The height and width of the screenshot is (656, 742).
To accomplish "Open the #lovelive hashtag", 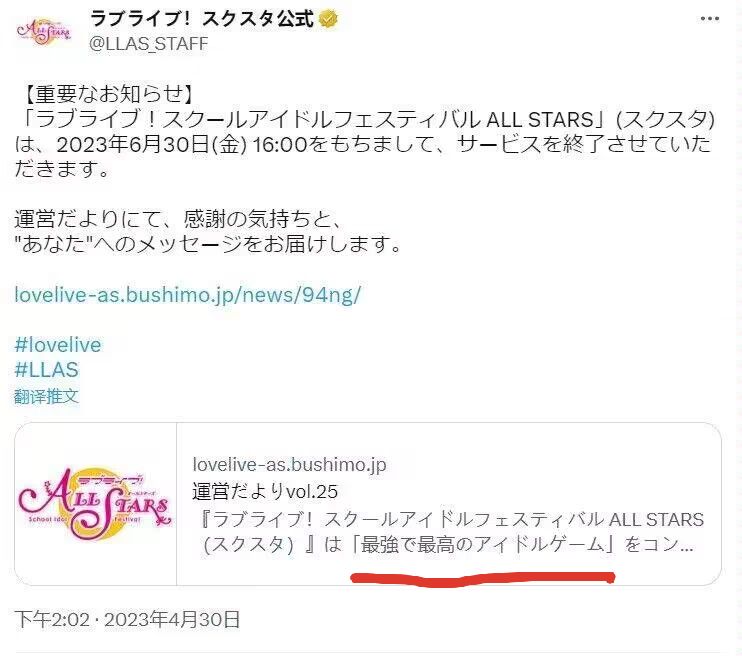I will [x=58, y=345].
